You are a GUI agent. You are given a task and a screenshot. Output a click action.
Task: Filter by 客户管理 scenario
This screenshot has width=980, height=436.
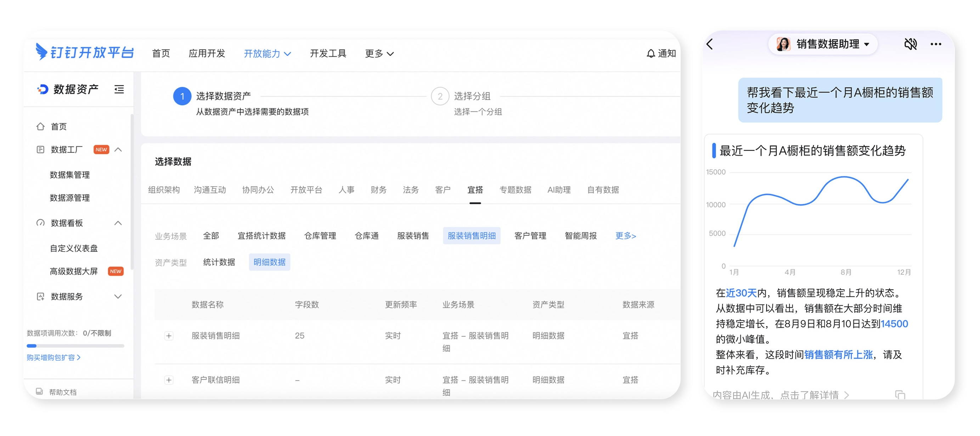(x=530, y=236)
